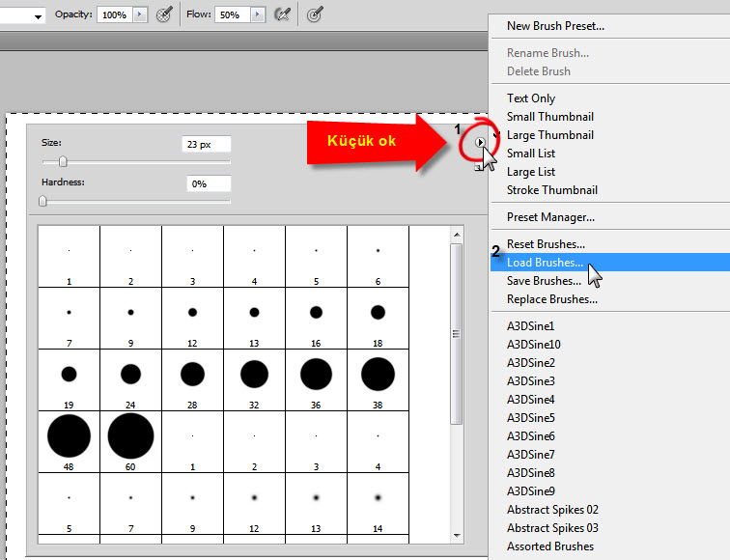The image size is (730, 560).
Task: Load the A3DSine8 brush set
Action: click(x=531, y=473)
